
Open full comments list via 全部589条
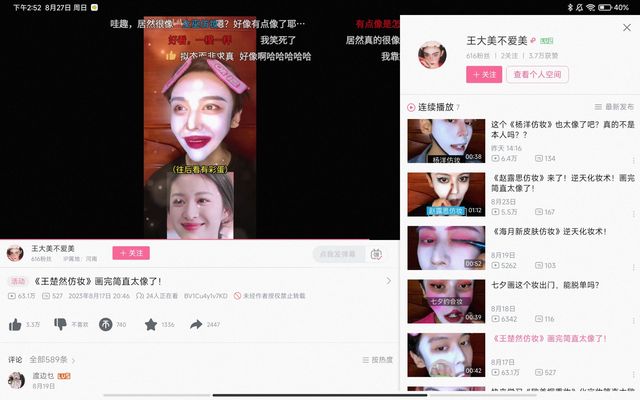[x=52, y=360]
